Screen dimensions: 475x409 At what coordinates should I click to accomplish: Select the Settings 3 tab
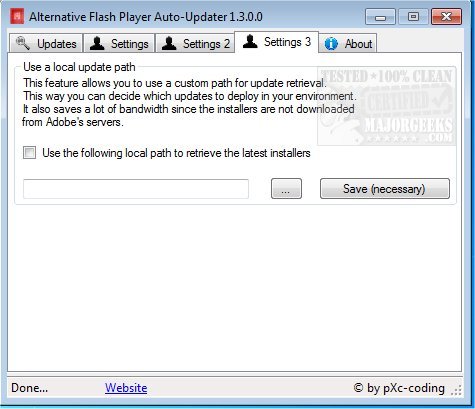click(277, 42)
